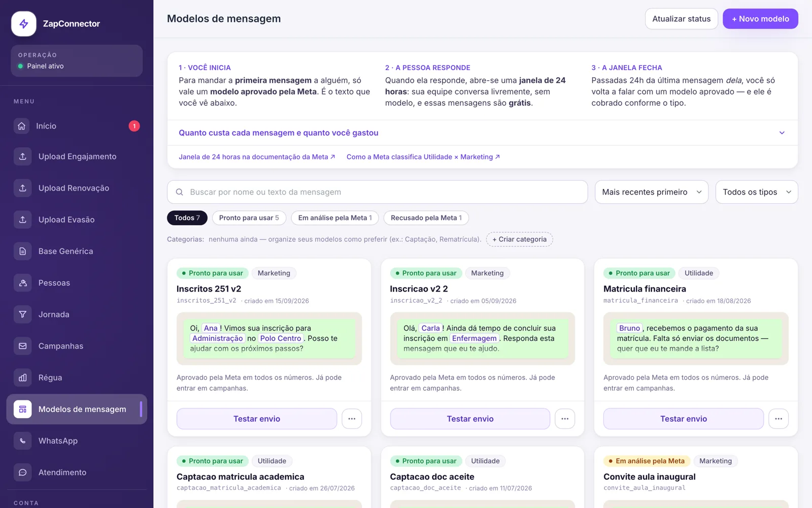Filter by Em análise pela Meta 1

335,218
